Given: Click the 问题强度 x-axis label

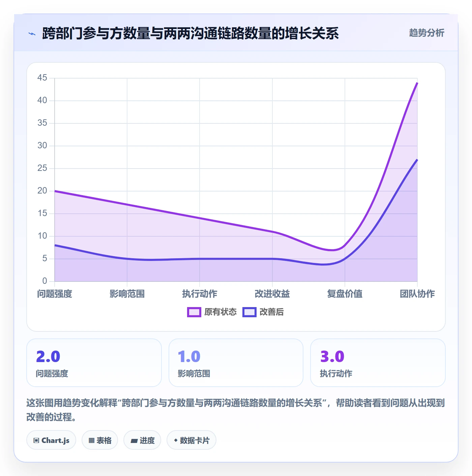Looking at the screenshot, I should click(x=55, y=294).
